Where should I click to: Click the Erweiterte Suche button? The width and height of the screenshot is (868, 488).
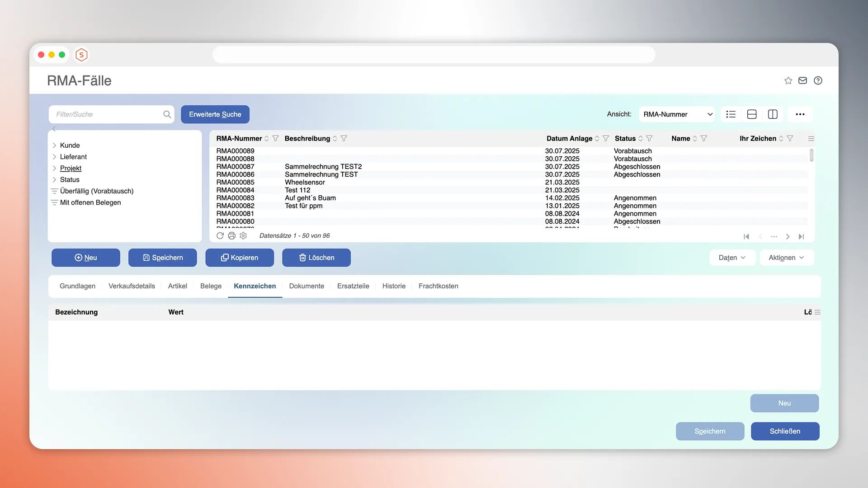[215, 114]
